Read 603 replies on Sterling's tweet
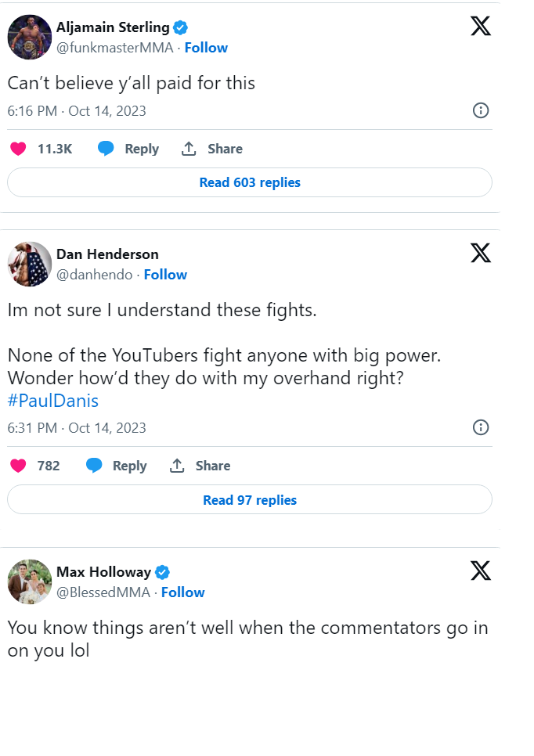Image resolution: width=534 pixels, height=756 pixels. coord(250,182)
